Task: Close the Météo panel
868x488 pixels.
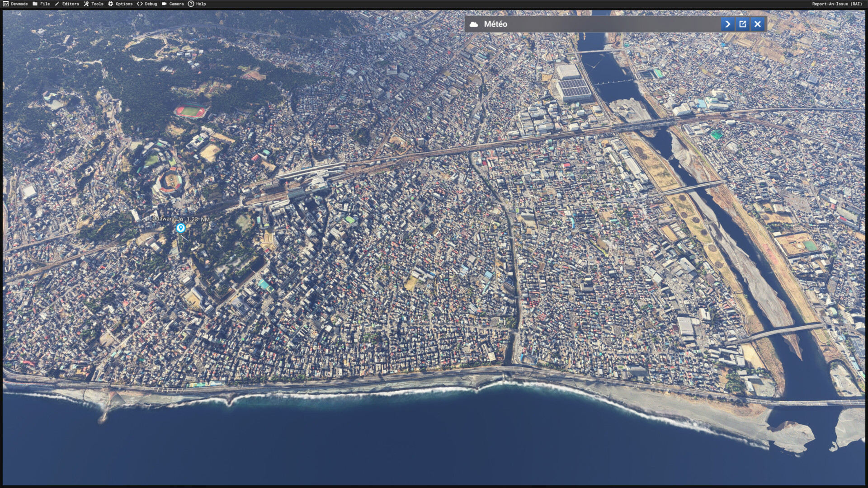Action: click(x=758, y=24)
